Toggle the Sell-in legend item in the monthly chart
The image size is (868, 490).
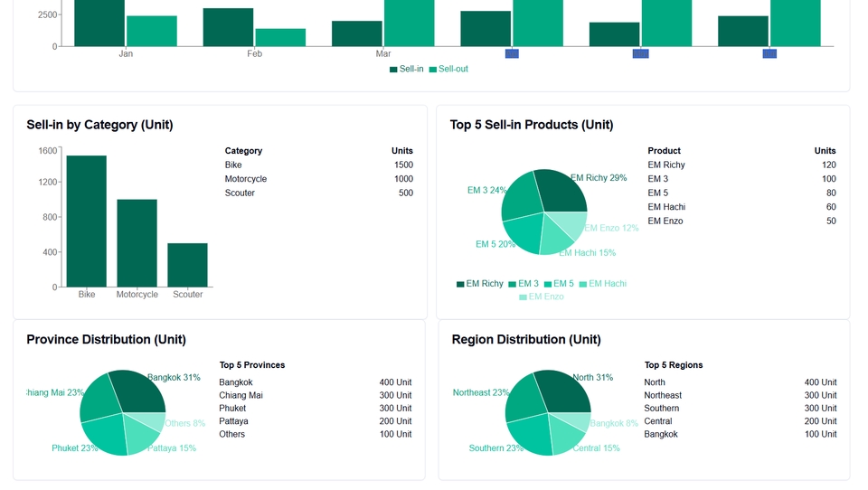[406, 69]
